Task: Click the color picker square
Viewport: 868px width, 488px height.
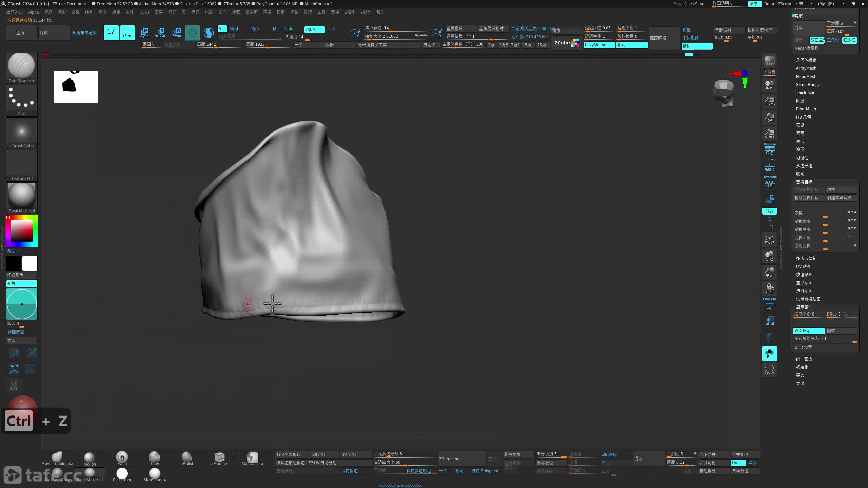Action: pos(22,230)
